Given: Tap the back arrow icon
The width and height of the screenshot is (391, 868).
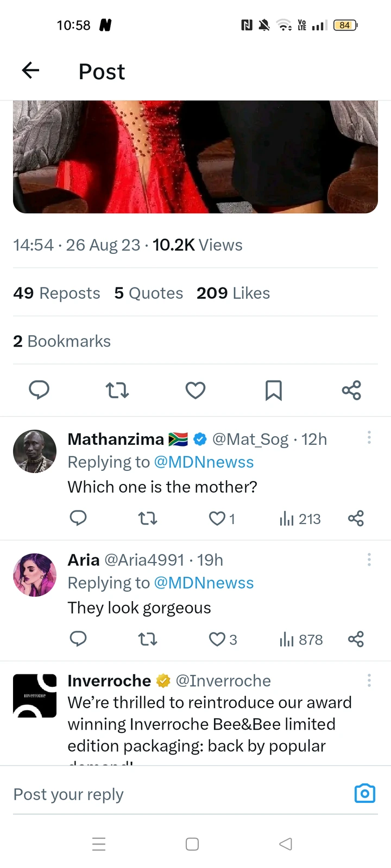Looking at the screenshot, I should click(31, 70).
